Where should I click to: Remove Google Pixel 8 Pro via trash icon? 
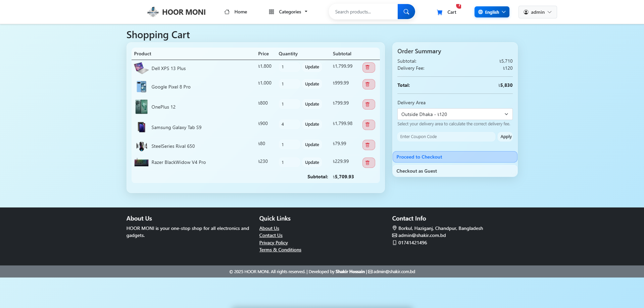(368, 84)
